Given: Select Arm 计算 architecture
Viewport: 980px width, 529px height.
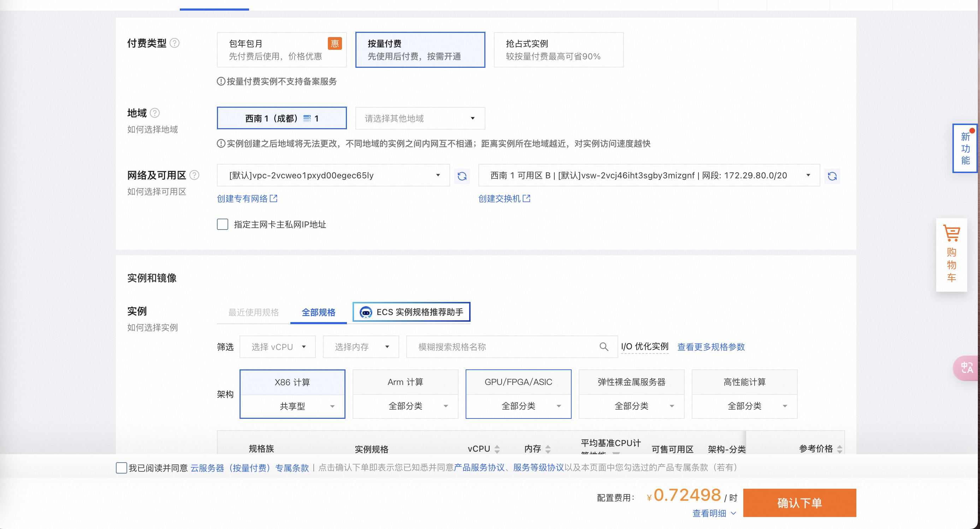Looking at the screenshot, I should coord(405,382).
